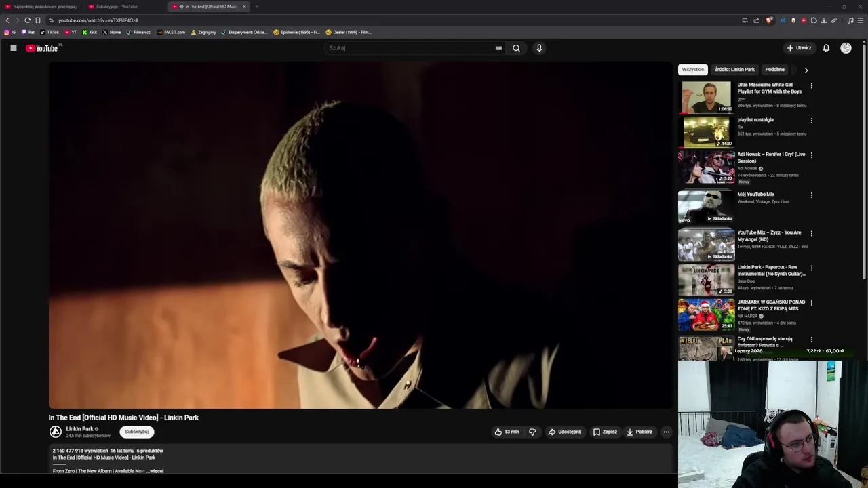Click the video player to pause
868x488 pixels.
coord(360,235)
